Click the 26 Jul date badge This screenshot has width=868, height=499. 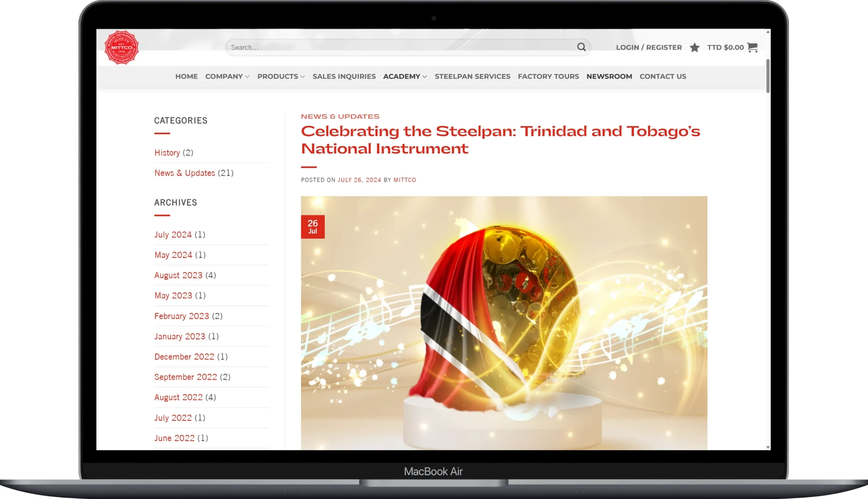point(312,227)
